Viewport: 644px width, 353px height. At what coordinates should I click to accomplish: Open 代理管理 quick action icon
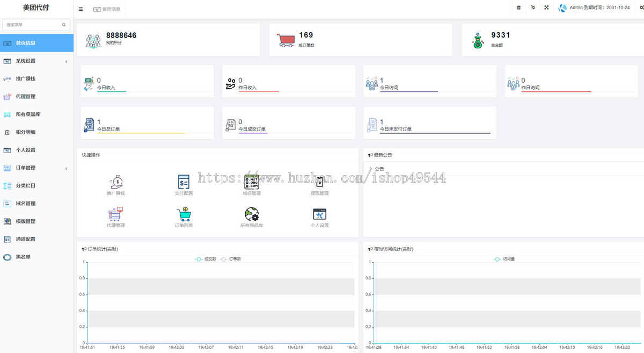click(116, 214)
